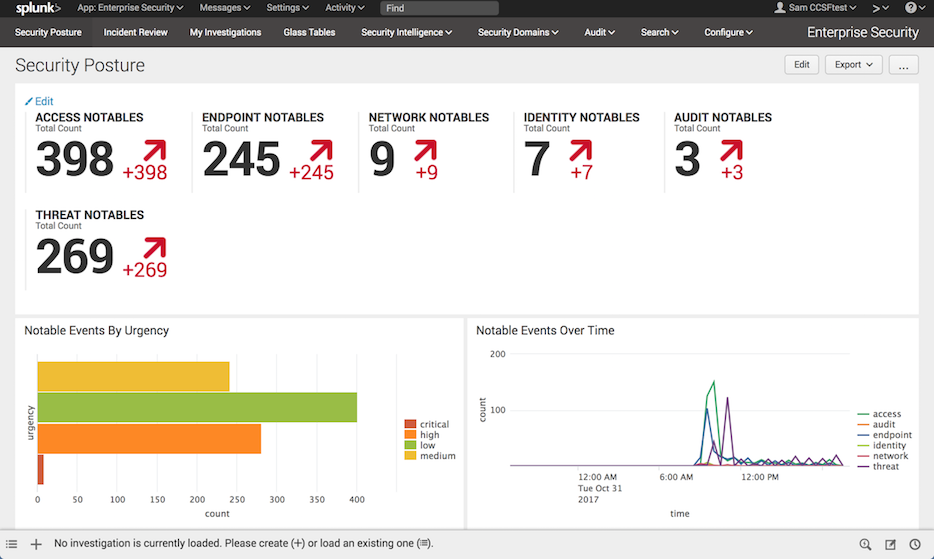Click the pencil Edit link above Access Notables
The image size is (934, 559).
pyautogui.click(x=39, y=101)
